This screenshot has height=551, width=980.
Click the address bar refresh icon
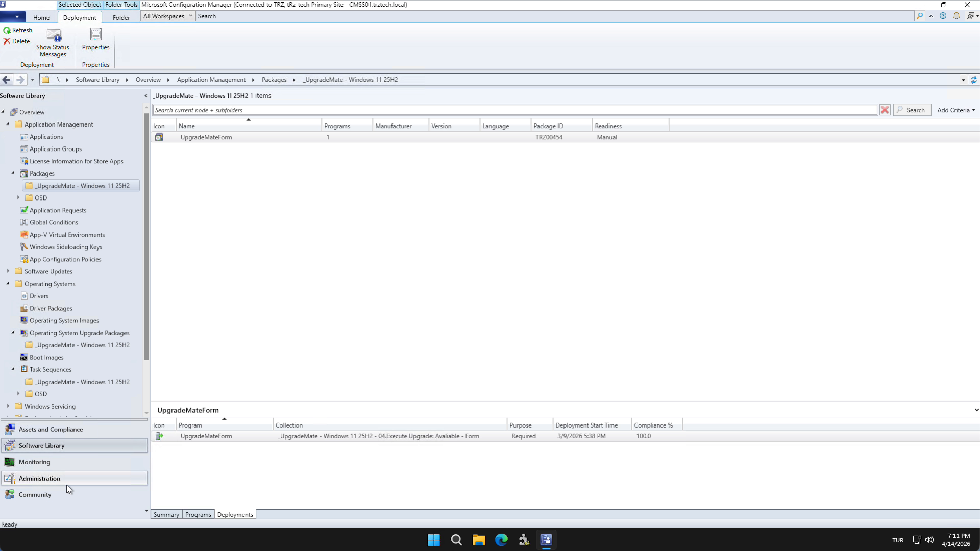(974, 80)
